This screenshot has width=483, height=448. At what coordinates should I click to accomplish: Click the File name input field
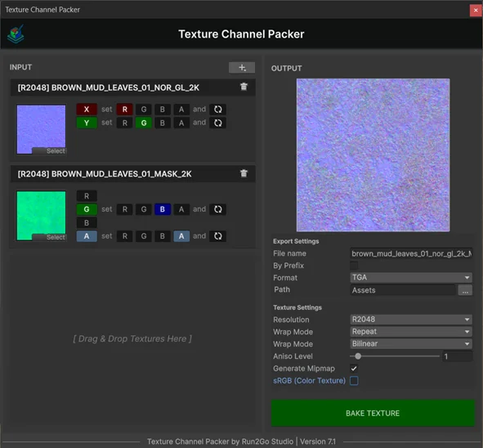point(411,253)
